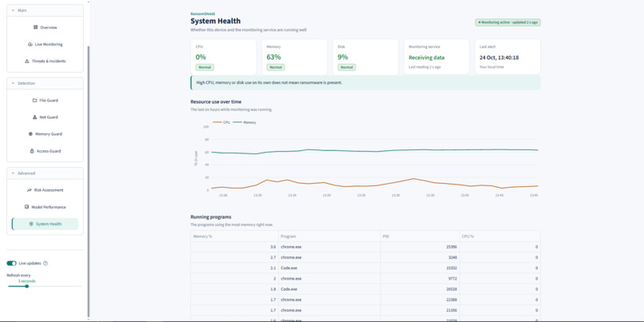Sort table by PID column header

pyautogui.click(x=420, y=237)
